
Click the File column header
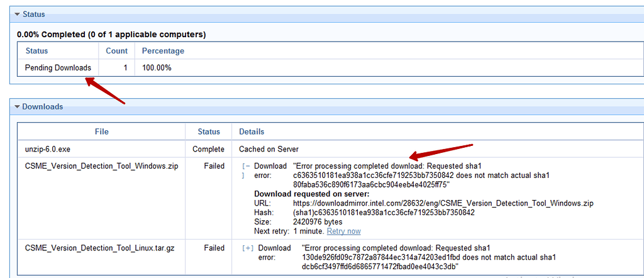[101, 131]
